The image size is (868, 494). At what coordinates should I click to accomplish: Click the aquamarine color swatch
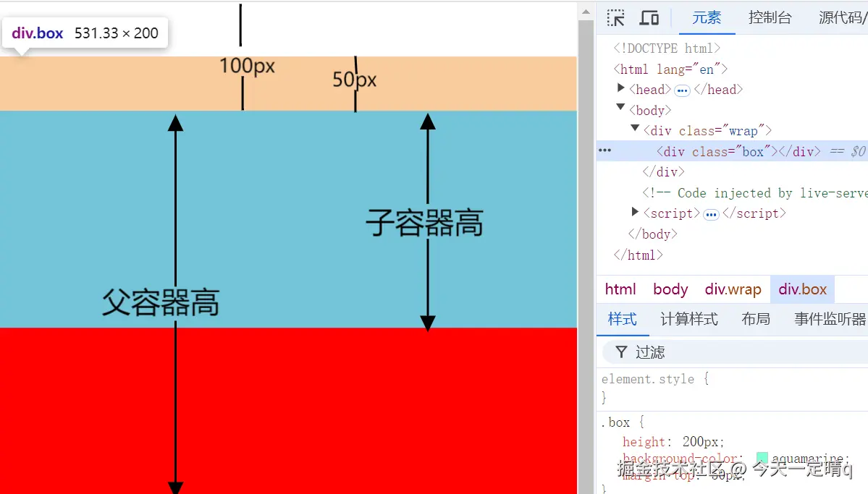(761, 457)
